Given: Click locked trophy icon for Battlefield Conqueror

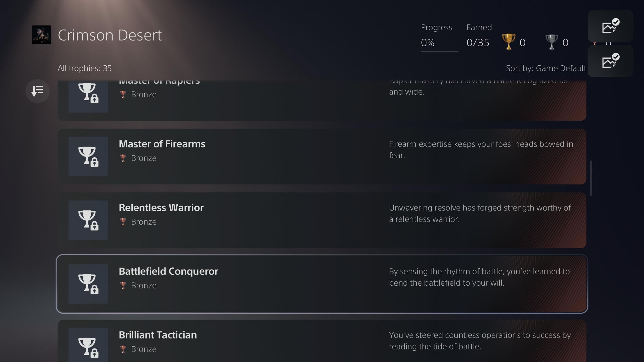Looking at the screenshot, I should coord(88,284).
